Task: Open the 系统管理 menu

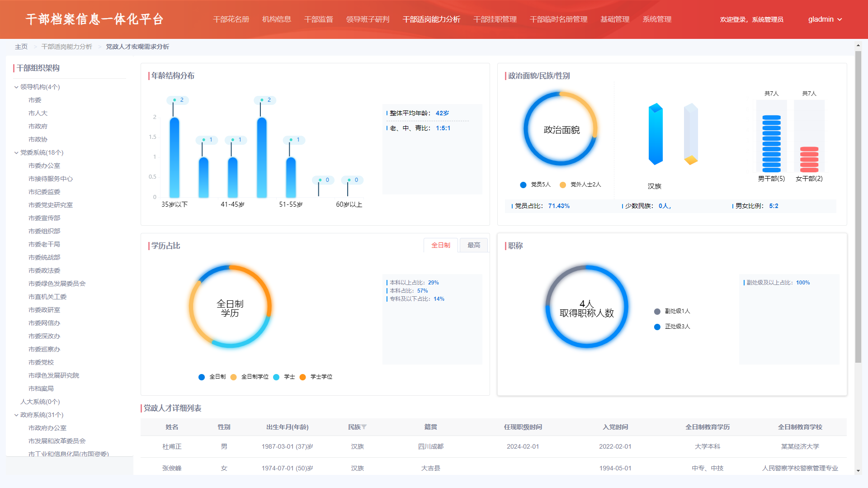Action: [x=657, y=19]
